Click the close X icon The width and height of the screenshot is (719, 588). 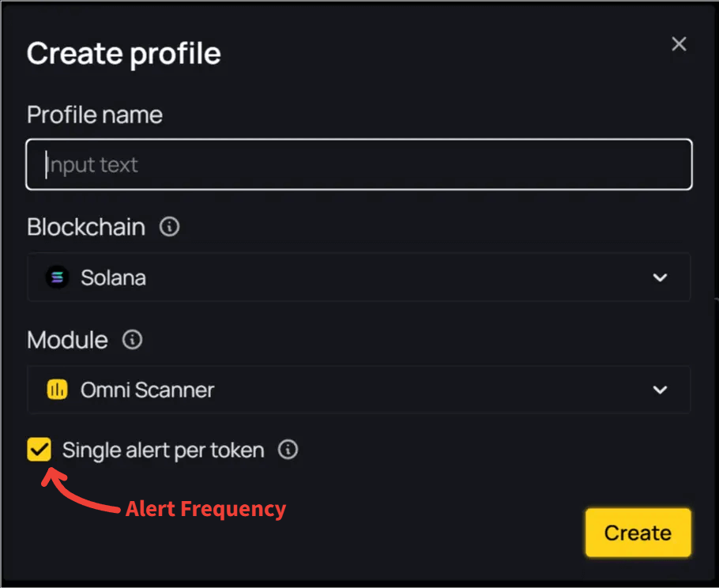point(679,44)
